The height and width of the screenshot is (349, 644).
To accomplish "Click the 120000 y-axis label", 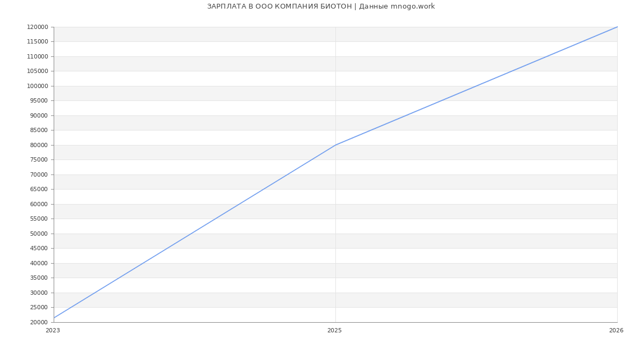I will 38,27.
